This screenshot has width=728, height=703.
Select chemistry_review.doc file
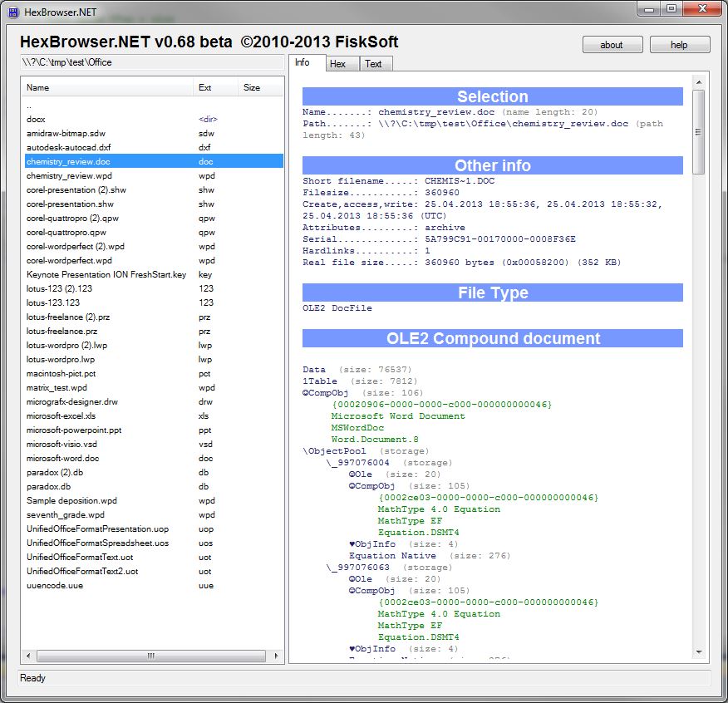click(154, 161)
